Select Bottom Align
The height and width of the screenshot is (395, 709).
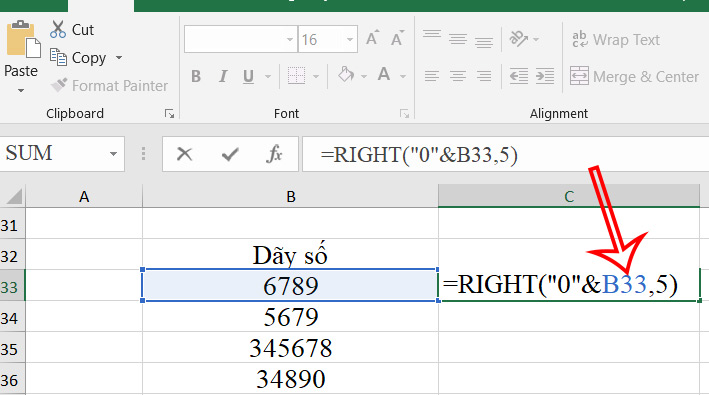point(484,41)
